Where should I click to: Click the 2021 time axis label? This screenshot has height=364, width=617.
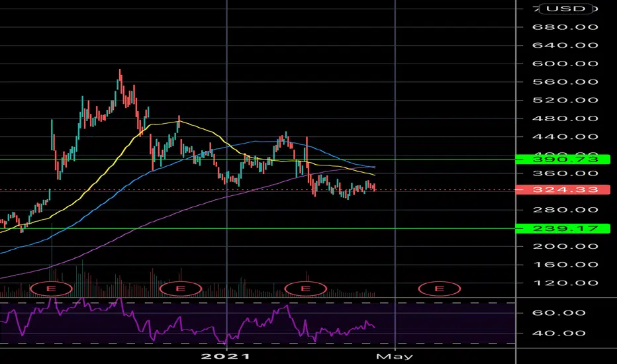[x=226, y=357]
